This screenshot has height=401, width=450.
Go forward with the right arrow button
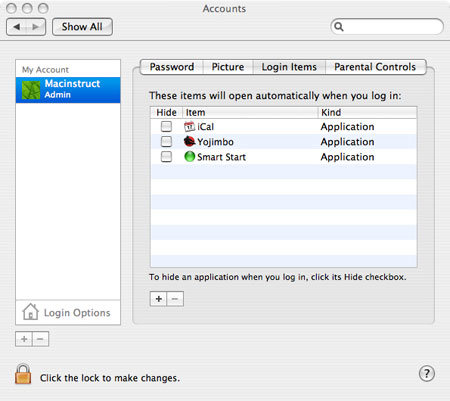click(x=36, y=27)
